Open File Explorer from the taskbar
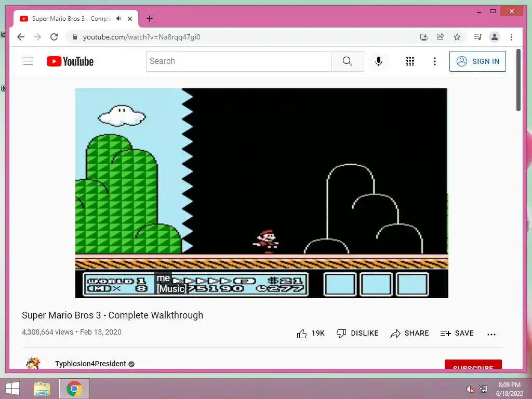This screenshot has height=399, width=532. (42, 389)
